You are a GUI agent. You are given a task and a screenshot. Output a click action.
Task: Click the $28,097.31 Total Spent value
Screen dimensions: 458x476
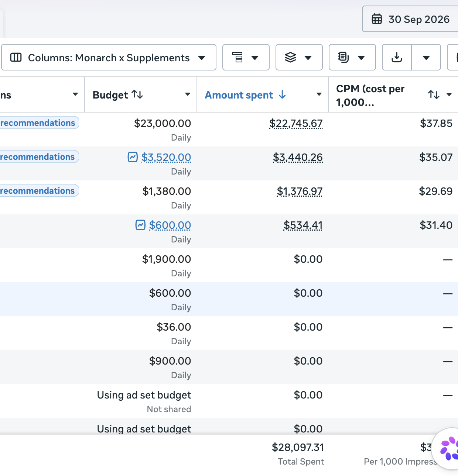298,447
